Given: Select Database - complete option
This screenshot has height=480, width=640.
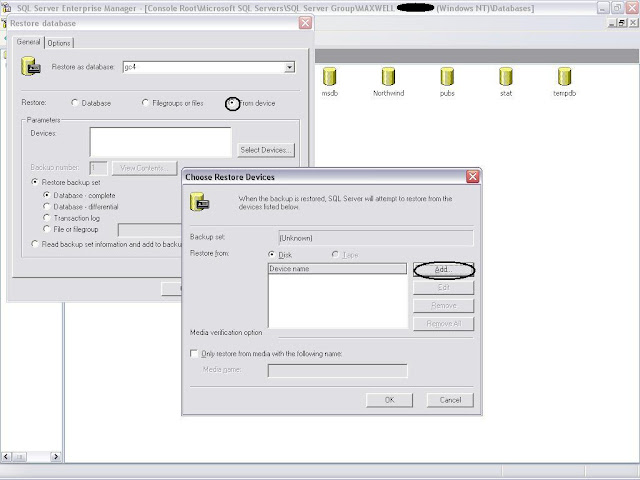Looking at the screenshot, I should (x=47, y=195).
